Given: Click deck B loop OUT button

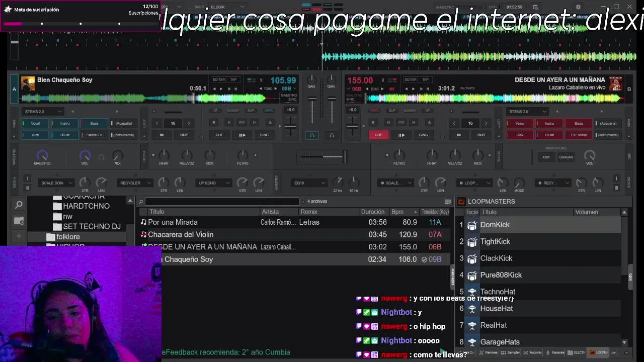Looking at the screenshot, I should [481, 135].
